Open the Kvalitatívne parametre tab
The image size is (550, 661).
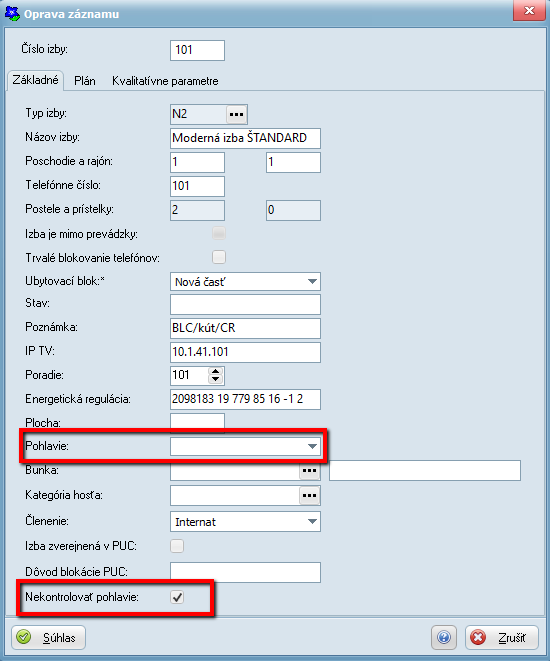(x=165, y=81)
